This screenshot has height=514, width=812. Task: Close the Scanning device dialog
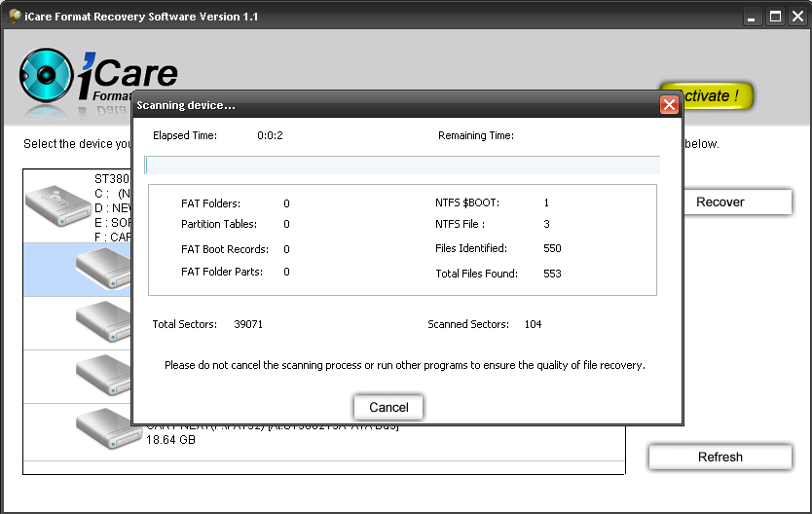pos(669,105)
